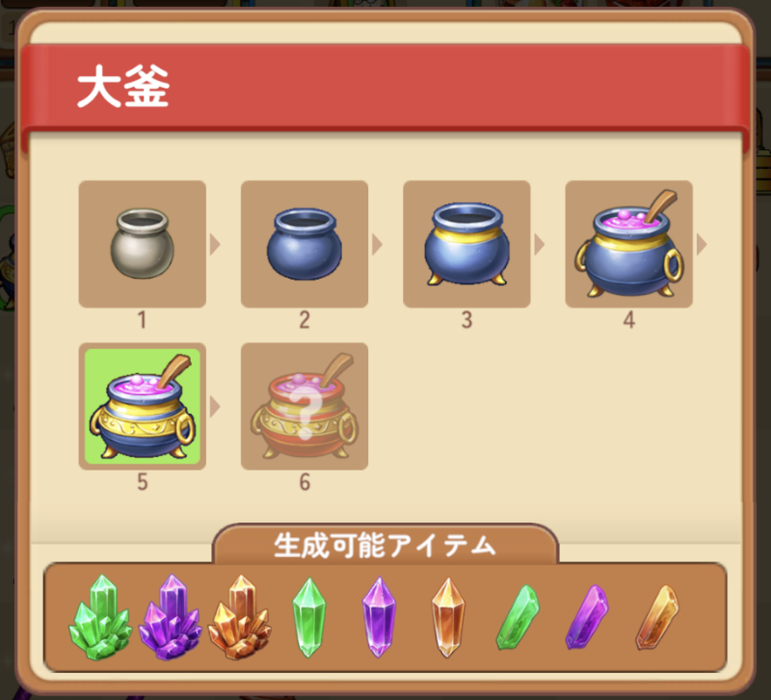
Task: Select the level 3 gold-rimmed cauldron
Action: point(466,244)
